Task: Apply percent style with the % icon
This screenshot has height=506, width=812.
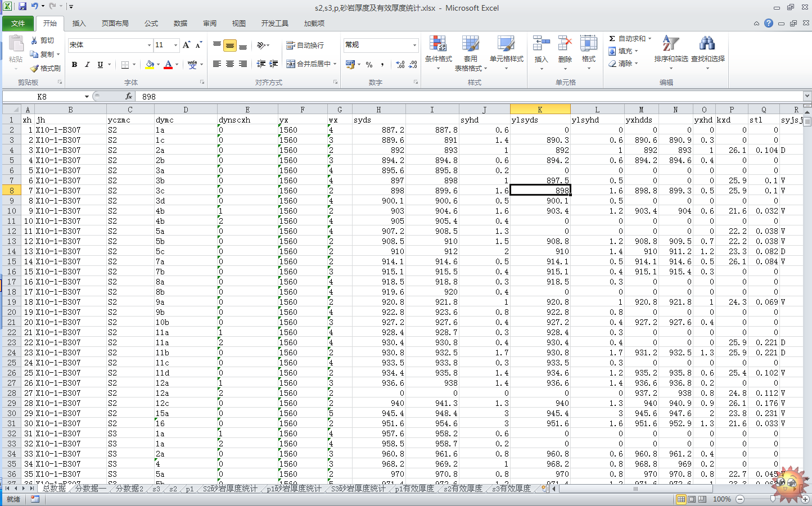Action: [x=369, y=65]
